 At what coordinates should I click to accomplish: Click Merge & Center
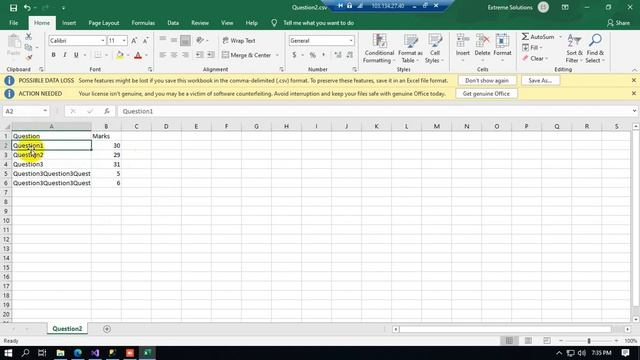pyautogui.click(x=247, y=55)
